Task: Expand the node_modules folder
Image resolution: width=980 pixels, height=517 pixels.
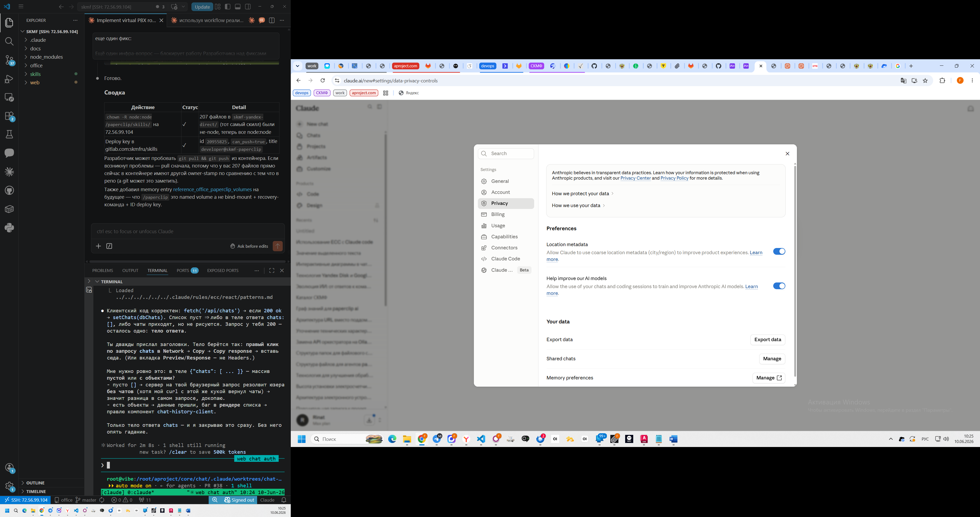Action: [x=46, y=57]
